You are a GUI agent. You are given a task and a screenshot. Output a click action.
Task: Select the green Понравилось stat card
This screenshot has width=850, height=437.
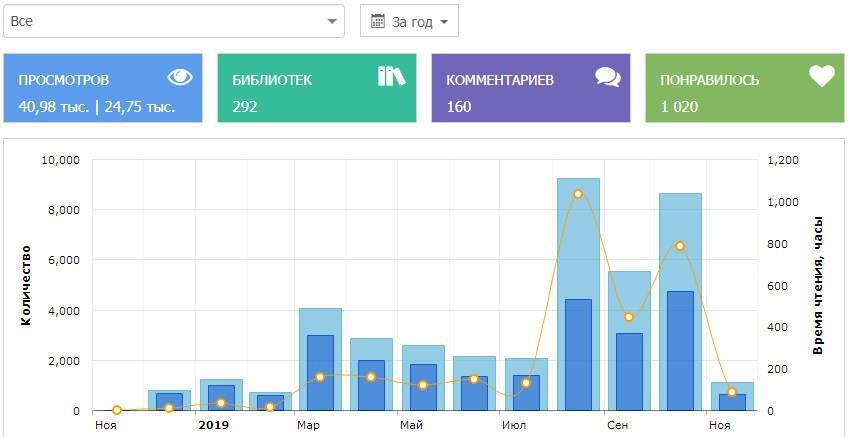pos(744,88)
